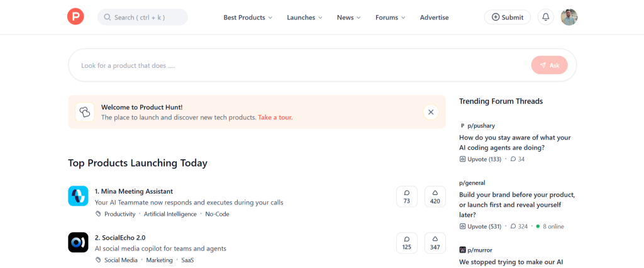Upvote the AI coding agents thread
Screen dimensions: 644x268
click(x=480, y=159)
